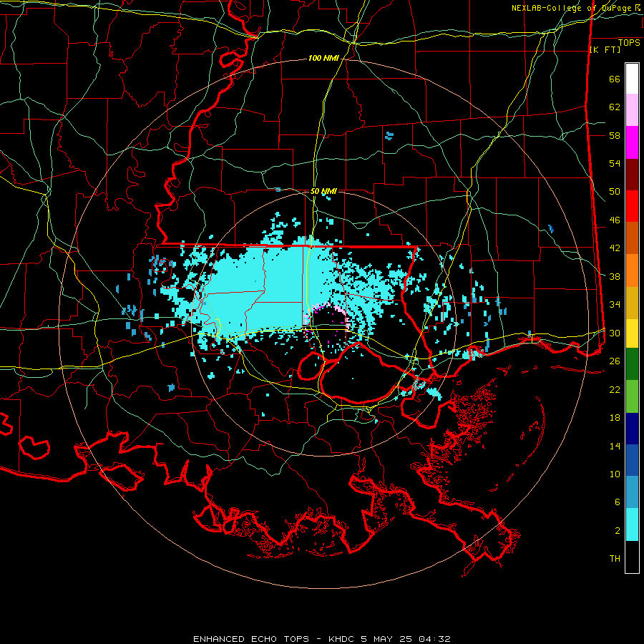The width and height of the screenshot is (644, 644).
Task: Click the '18' legend value label
Action: (615, 418)
